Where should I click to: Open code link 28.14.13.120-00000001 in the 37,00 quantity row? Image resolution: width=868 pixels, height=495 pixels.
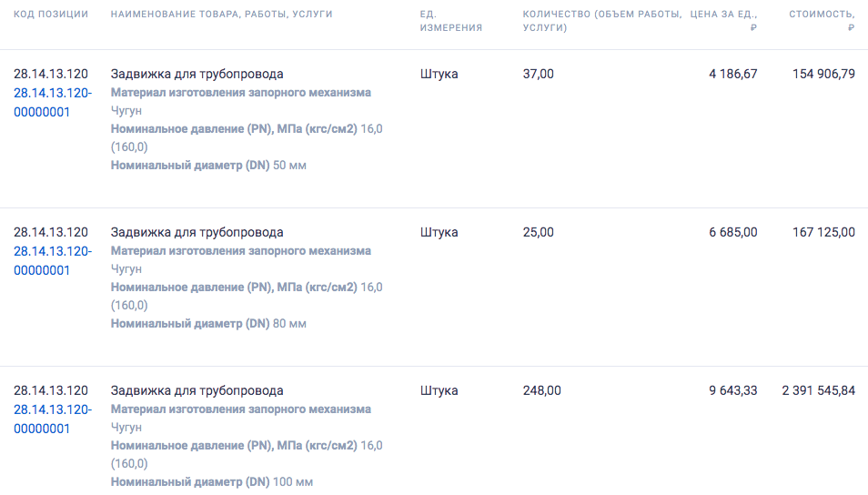pyautogui.click(x=52, y=102)
